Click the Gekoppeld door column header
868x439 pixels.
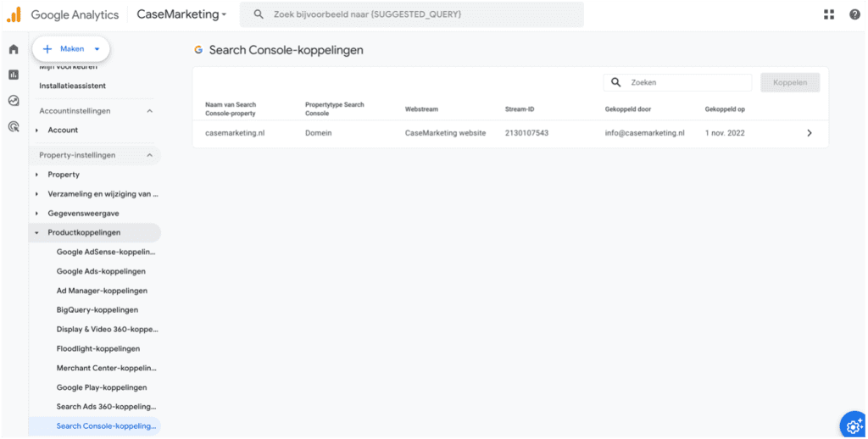coord(628,109)
